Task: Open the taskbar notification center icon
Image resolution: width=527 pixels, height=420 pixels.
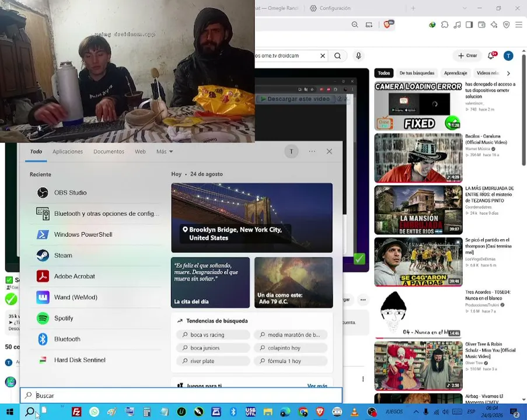Action: point(514,412)
